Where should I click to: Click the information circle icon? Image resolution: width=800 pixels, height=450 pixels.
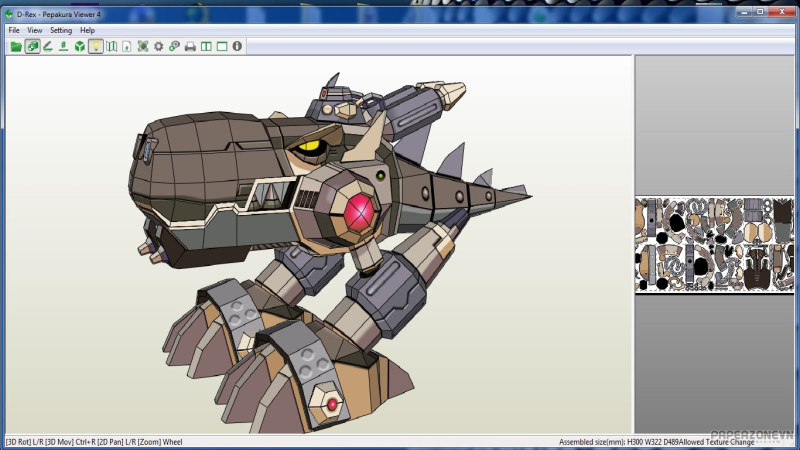(x=237, y=46)
